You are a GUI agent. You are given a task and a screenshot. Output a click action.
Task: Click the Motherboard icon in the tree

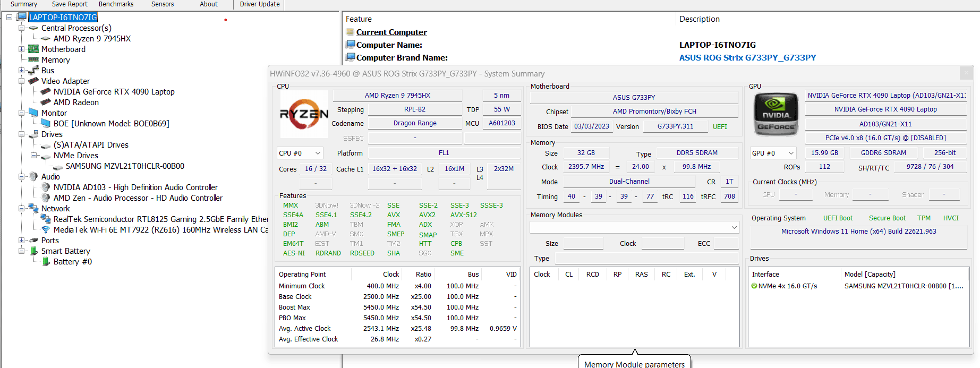[33, 49]
